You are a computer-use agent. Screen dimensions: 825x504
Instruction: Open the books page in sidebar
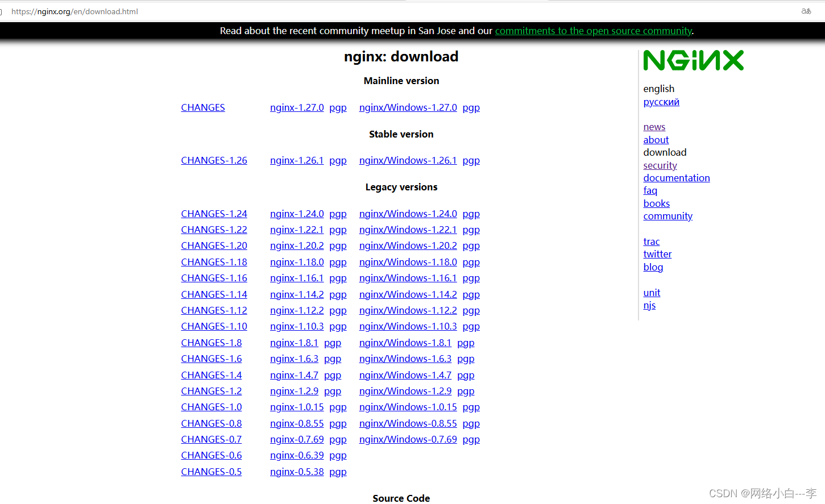(656, 203)
